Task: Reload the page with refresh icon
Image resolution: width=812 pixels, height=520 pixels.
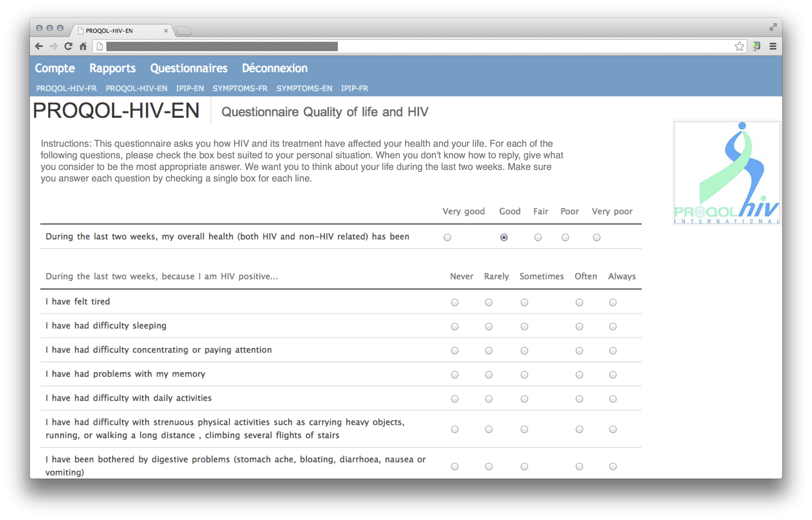Action: click(x=68, y=46)
